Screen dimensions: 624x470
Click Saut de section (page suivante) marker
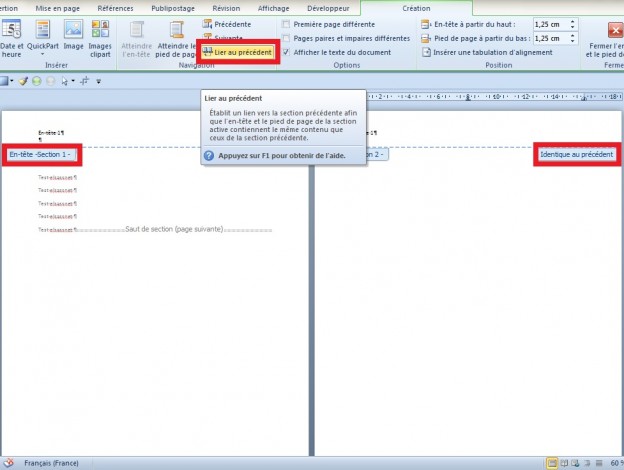point(174,229)
